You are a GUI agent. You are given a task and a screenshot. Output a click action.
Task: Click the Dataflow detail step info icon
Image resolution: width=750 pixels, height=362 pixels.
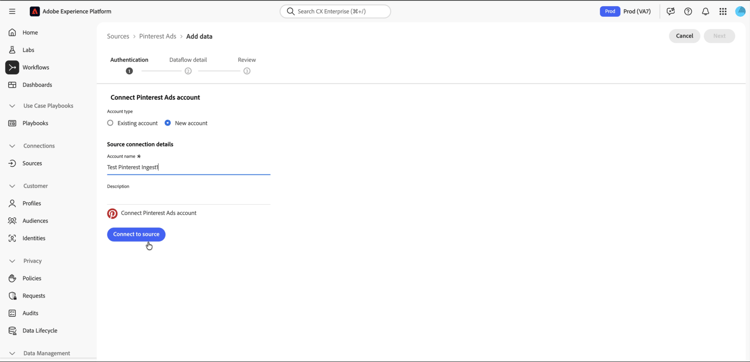pyautogui.click(x=188, y=71)
